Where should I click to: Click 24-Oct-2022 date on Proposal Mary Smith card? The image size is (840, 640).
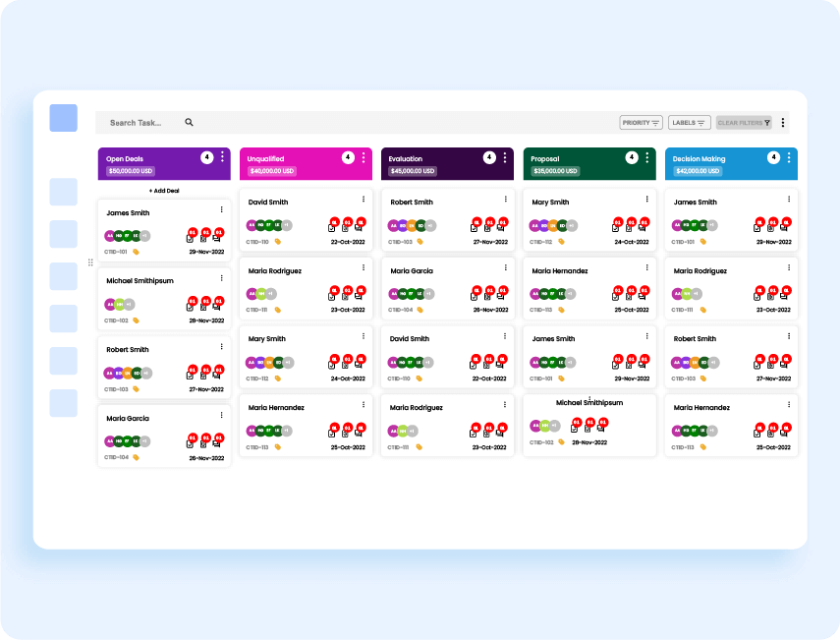click(632, 242)
